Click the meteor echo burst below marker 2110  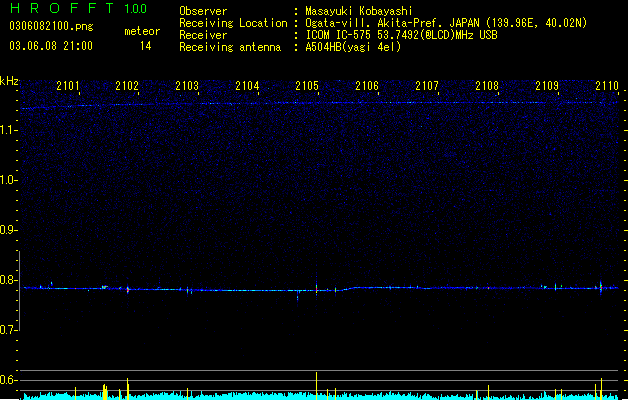(x=601, y=288)
